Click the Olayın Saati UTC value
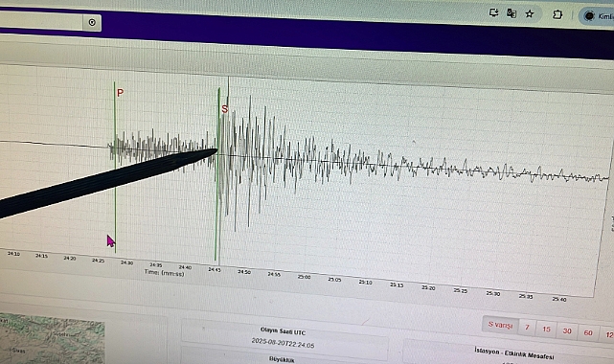 (x=283, y=343)
